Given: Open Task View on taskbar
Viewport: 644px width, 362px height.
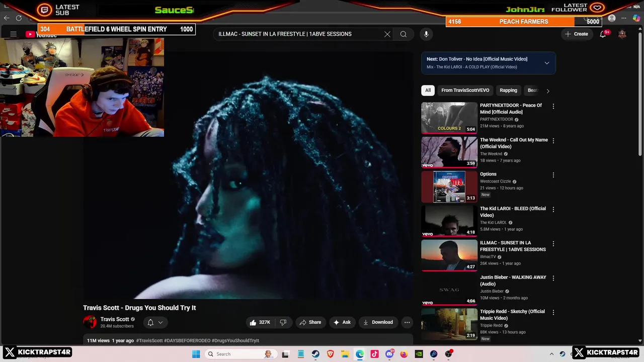Looking at the screenshot, I should click(286, 354).
